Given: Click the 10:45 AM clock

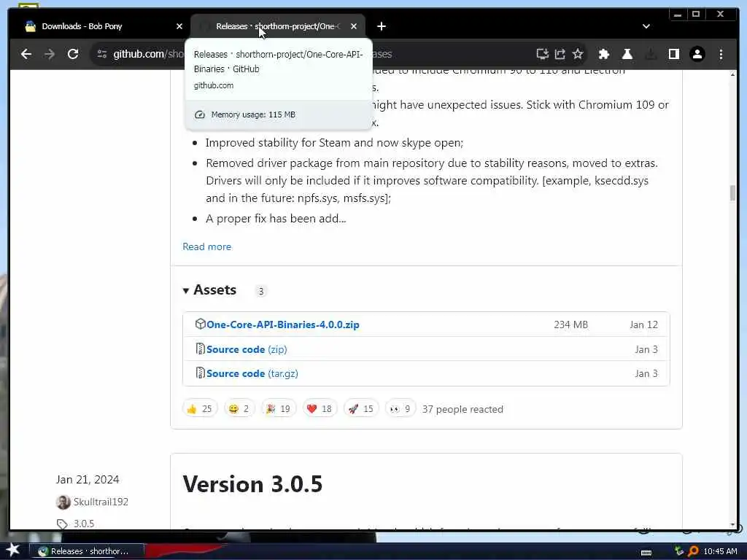Looking at the screenshot, I should (x=720, y=551).
